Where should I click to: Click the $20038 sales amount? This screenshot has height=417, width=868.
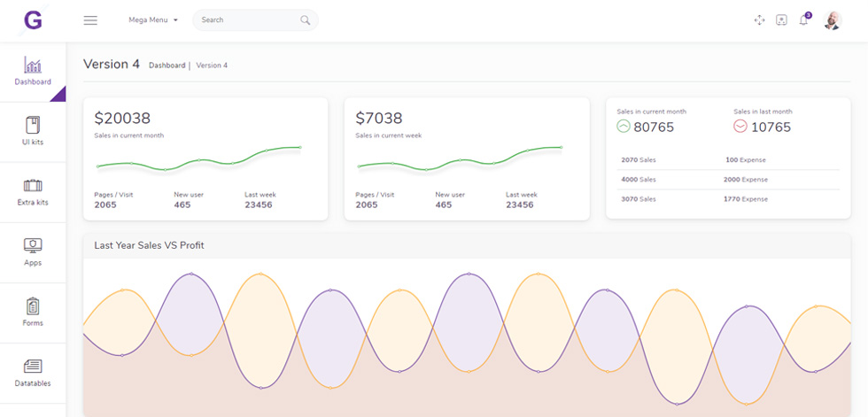[x=122, y=119]
